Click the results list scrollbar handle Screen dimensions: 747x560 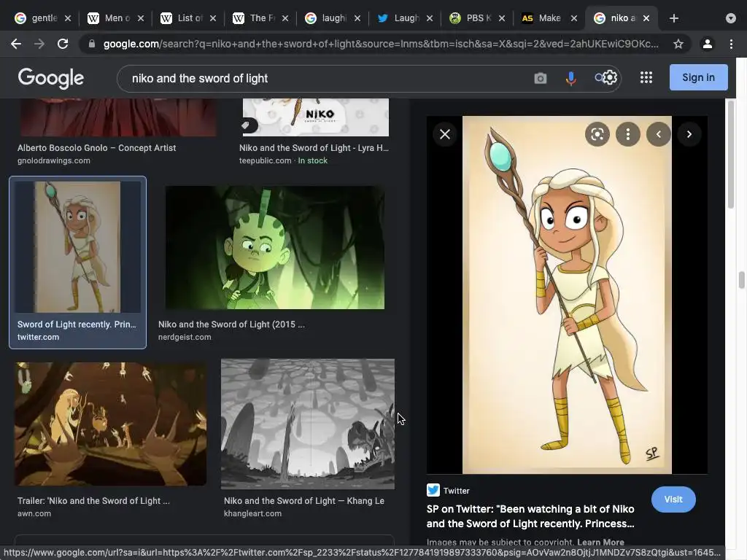(x=742, y=280)
